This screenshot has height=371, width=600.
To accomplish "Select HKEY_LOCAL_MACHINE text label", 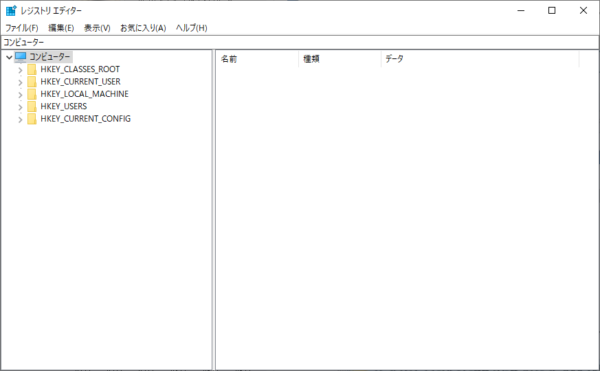I will click(x=85, y=94).
